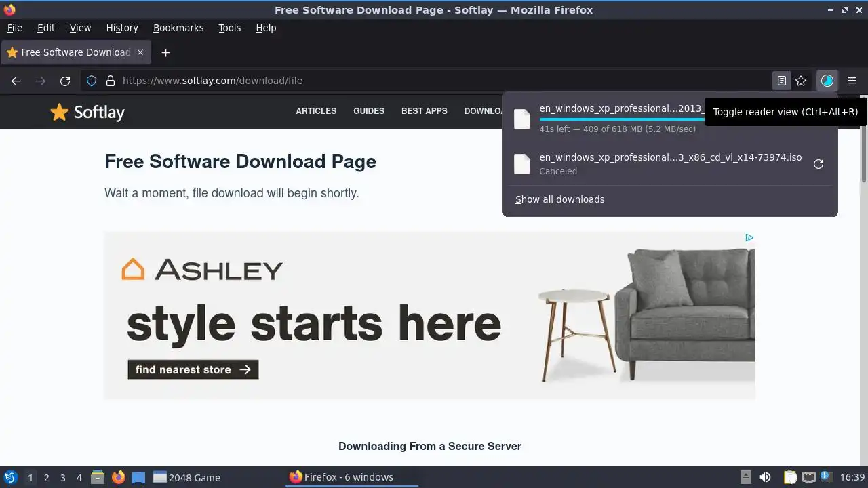868x488 pixels.
Task: Toggle reader view icon in address bar
Action: coord(782,81)
